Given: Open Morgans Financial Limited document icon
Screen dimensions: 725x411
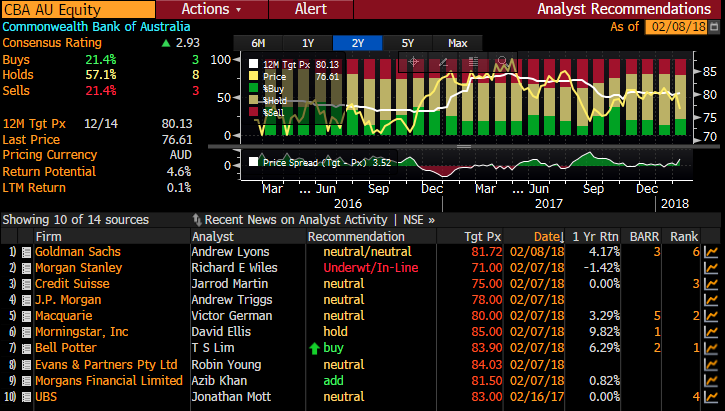Looking at the screenshot, I should [26, 381].
